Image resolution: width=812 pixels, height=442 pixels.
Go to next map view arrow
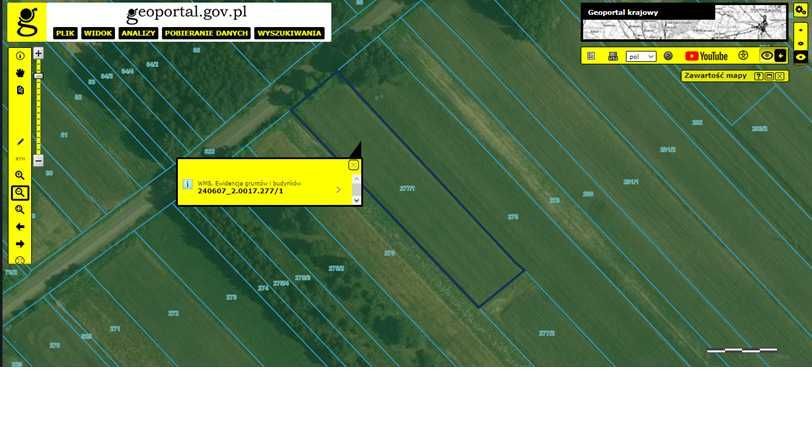point(20,244)
